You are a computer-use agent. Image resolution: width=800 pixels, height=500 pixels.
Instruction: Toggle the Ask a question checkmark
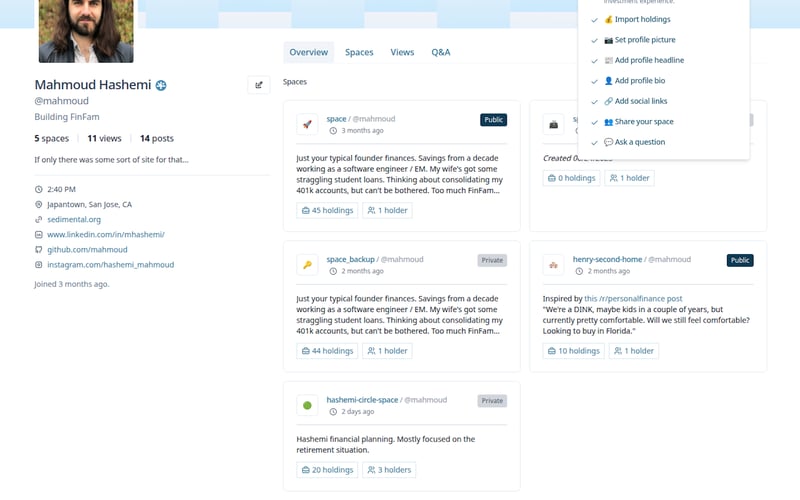pos(594,142)
